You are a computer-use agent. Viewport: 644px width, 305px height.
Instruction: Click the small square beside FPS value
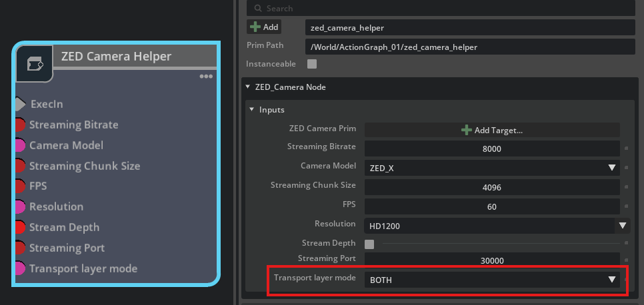tap(627, 206)
